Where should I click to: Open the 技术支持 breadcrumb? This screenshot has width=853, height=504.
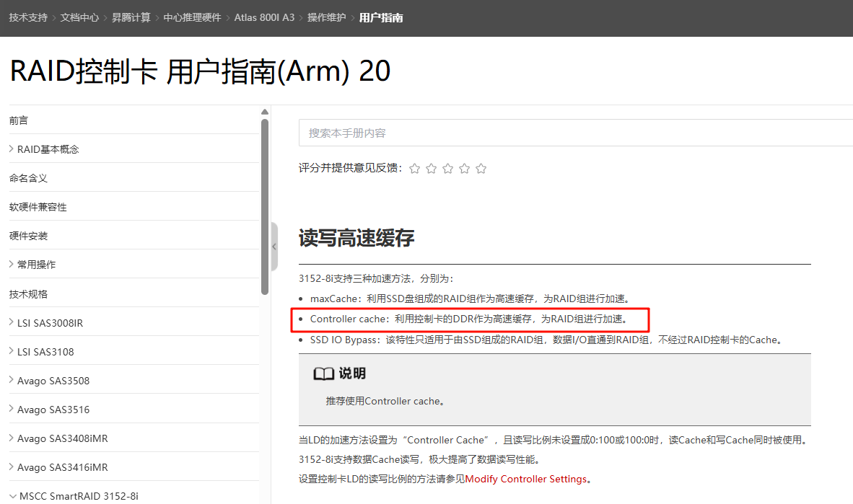[28, 17]
